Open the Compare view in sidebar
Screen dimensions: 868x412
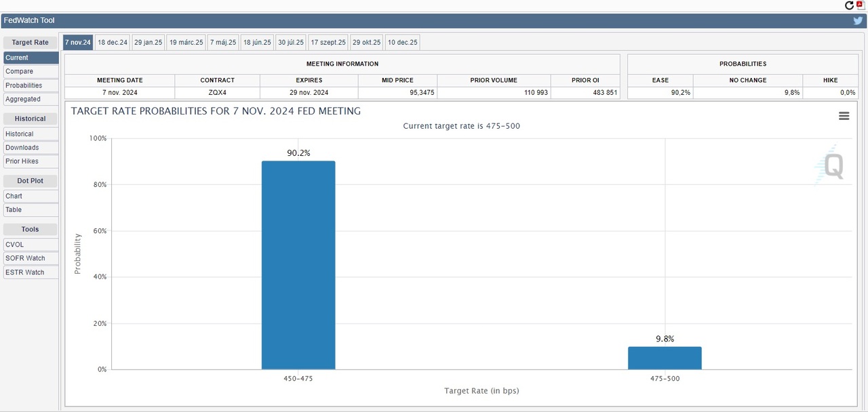point(20,71)
